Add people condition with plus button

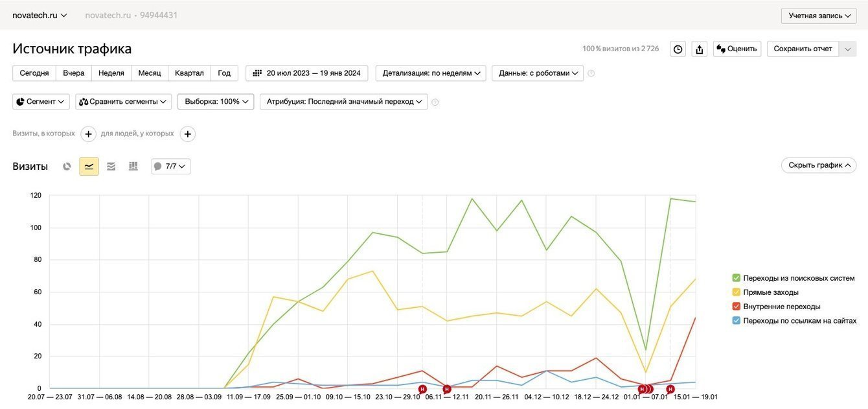[188, 134]
